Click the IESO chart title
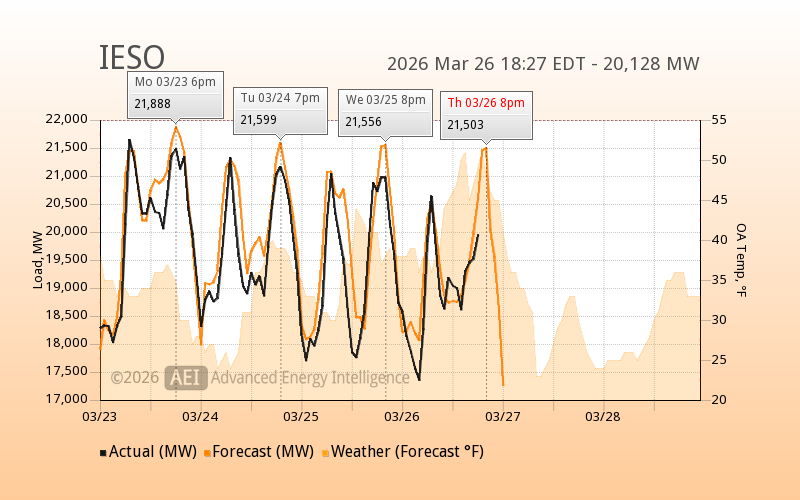 132,59
